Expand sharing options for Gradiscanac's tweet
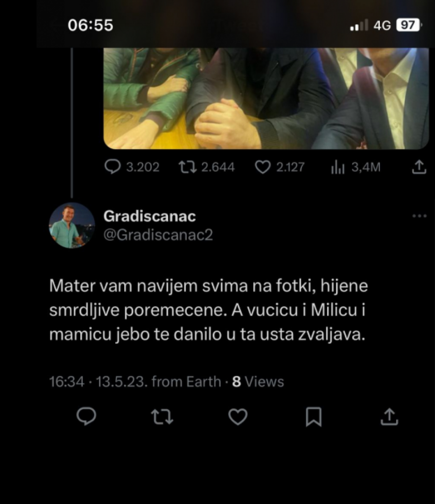Image resolution: width=435 pixels, height=504 pixels. [x=390, y=418]
